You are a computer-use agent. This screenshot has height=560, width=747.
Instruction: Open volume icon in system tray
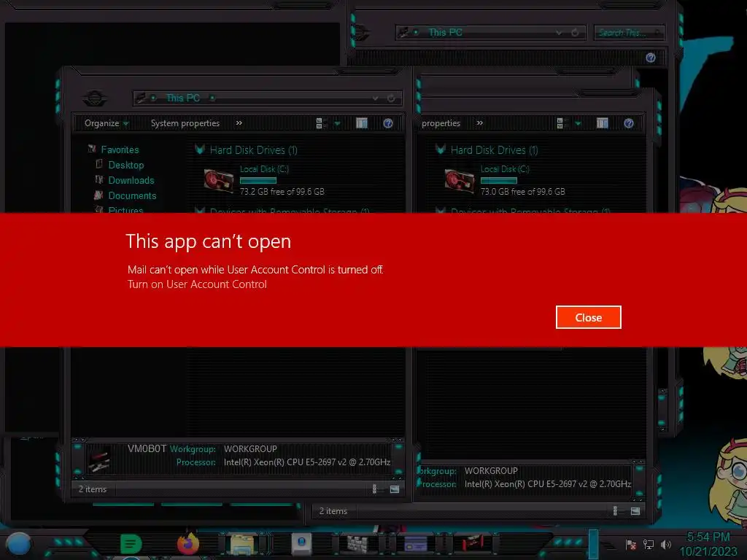pos(666,544)
